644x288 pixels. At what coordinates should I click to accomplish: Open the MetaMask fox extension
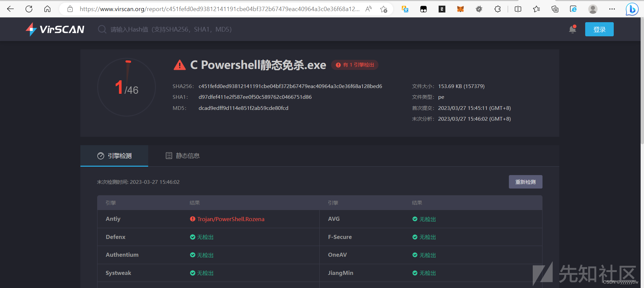(x=460, y=9)
